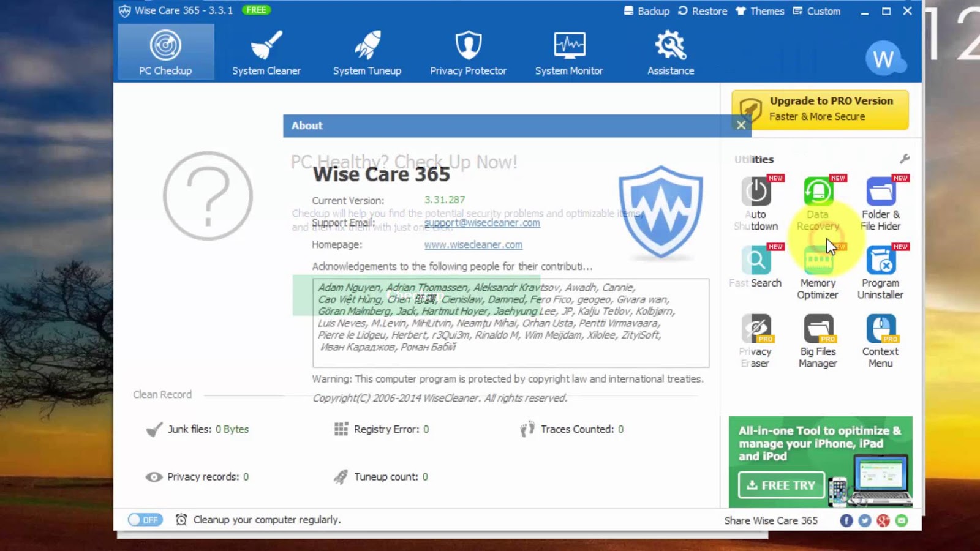The width and height of the screenshot is (980, 551).
Task: Go to Privacy Protector tab
Action: click(x=468, y=52)
